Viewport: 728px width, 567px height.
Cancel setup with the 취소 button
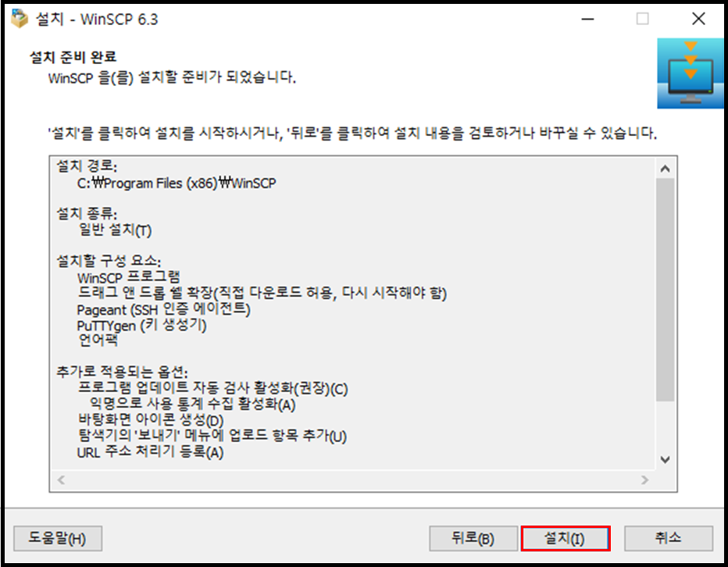668,538
